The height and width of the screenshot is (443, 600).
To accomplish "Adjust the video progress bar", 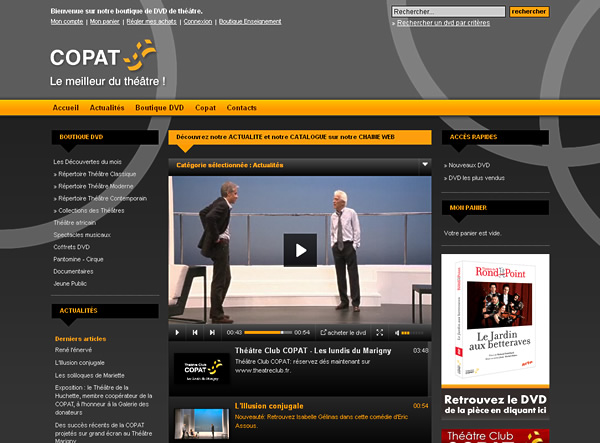I will click(268, 332).
